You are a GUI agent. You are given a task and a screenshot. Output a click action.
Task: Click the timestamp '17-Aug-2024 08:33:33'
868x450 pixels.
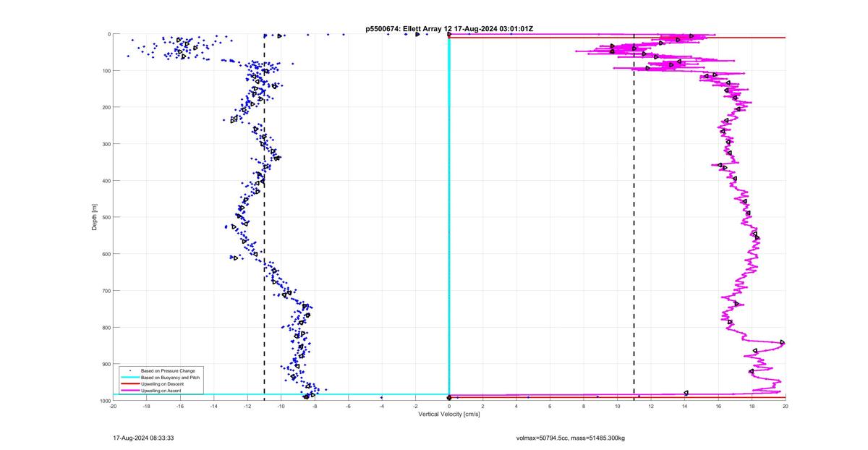pyautogui.click(x=143, y=438)
